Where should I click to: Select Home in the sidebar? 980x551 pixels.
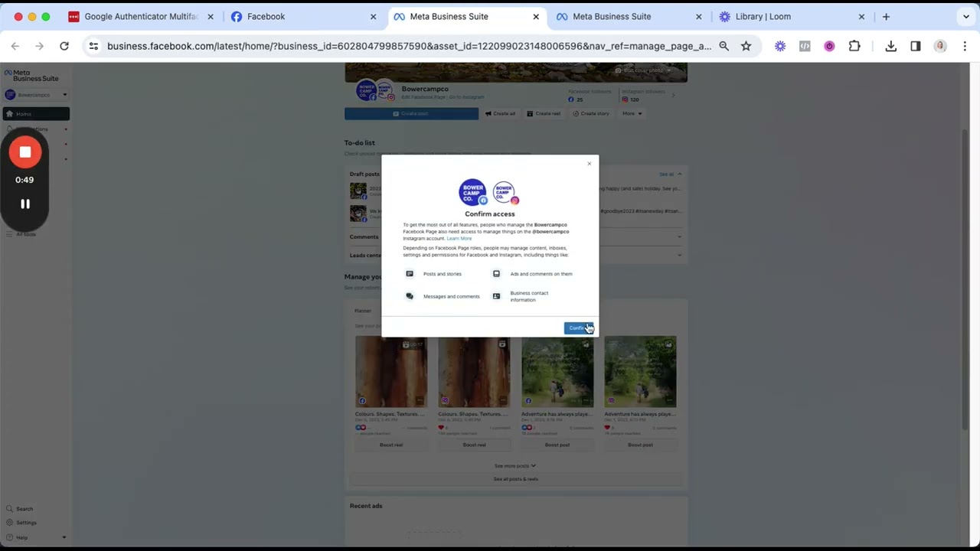[36, 114]
